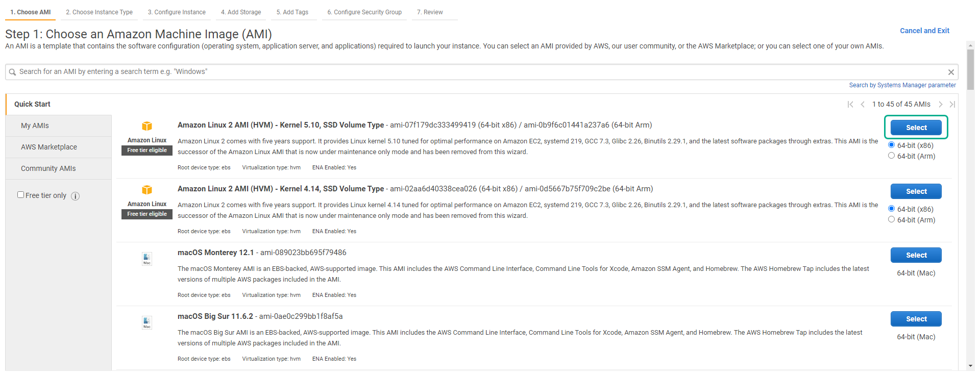
Task: Enable the Free tier only checkbox
Action: 21,195
